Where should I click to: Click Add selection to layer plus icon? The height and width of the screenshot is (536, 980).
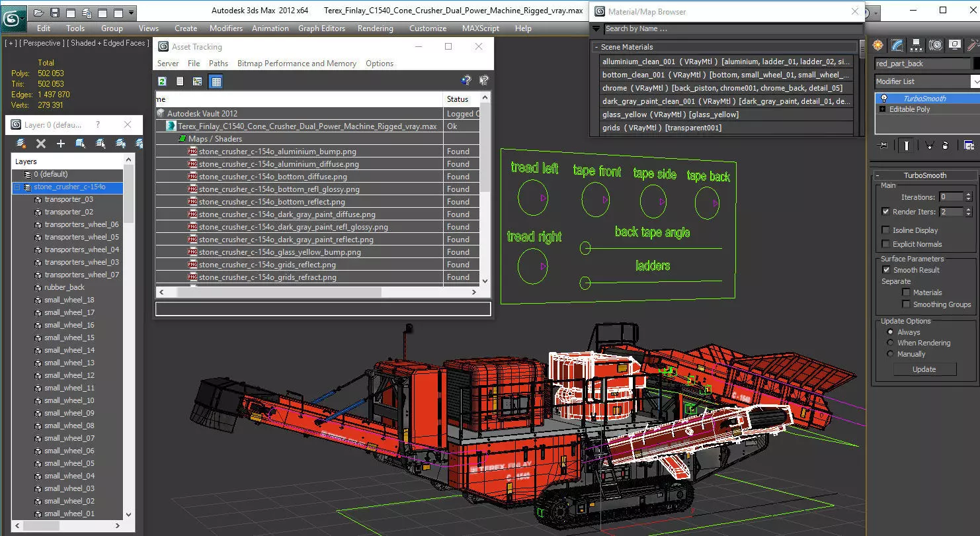pos(61,144)
